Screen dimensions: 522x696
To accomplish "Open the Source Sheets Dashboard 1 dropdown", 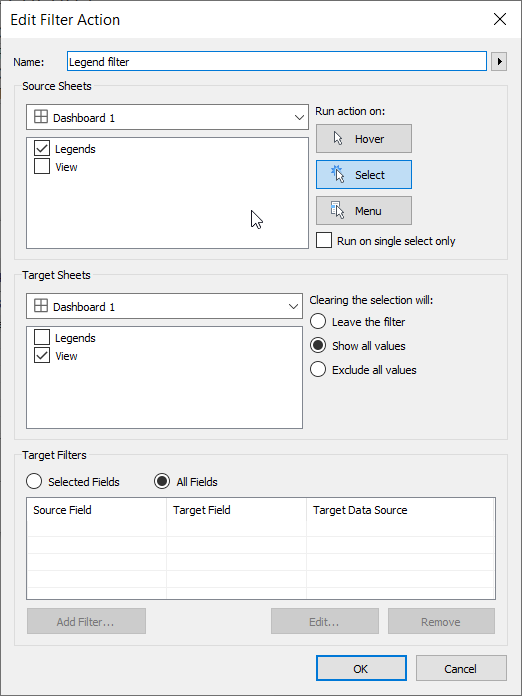I will (167, 117).
